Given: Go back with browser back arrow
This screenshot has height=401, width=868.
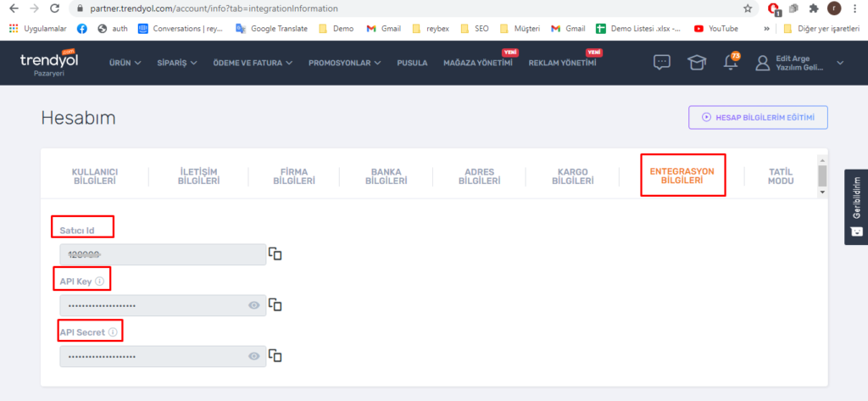Looking at the screenshot, I should [x=14, y=8].
